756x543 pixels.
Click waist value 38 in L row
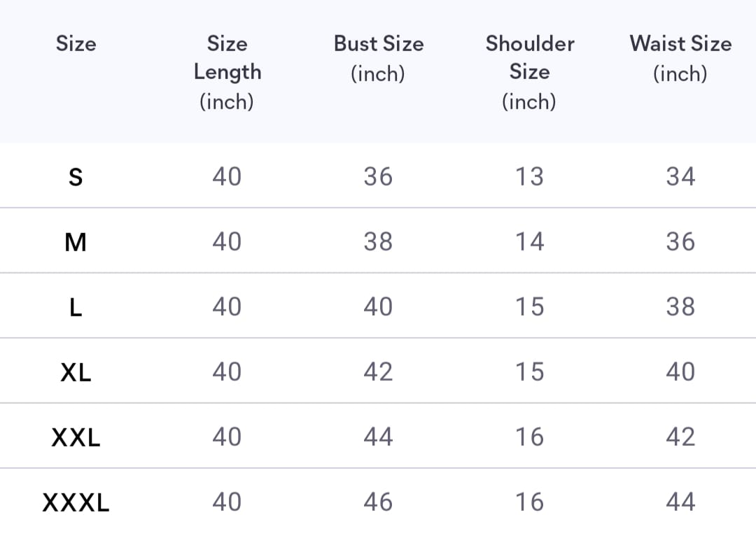coord(680,306)
